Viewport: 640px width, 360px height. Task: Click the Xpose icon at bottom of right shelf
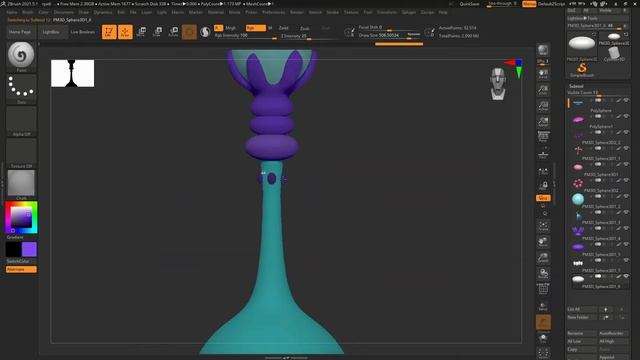pos(543,353)
